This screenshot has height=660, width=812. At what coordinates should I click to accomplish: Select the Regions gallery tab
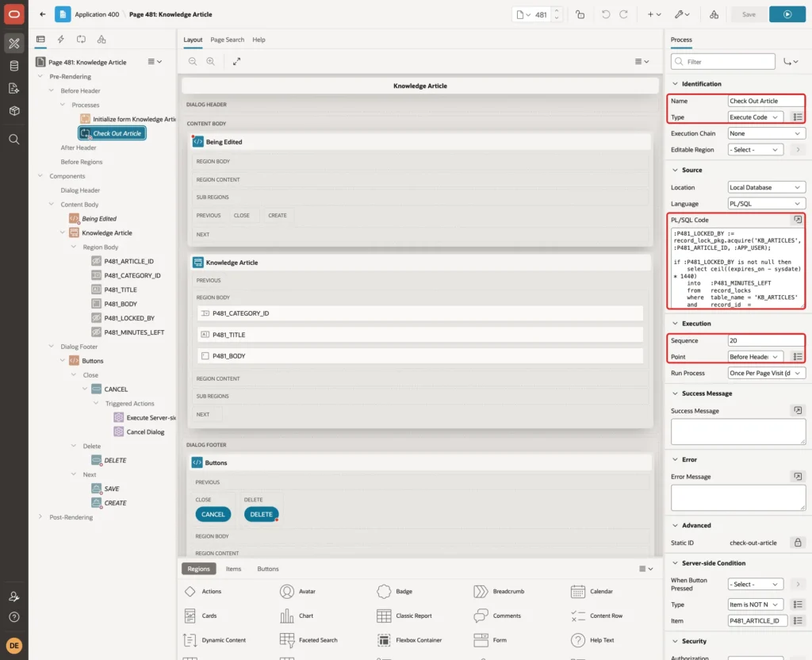[x=199, y=569]
